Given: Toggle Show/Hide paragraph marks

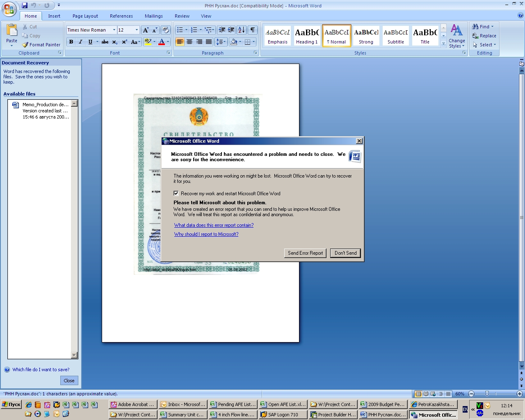Looking at the screenshot, I should [x=253, y=30].
